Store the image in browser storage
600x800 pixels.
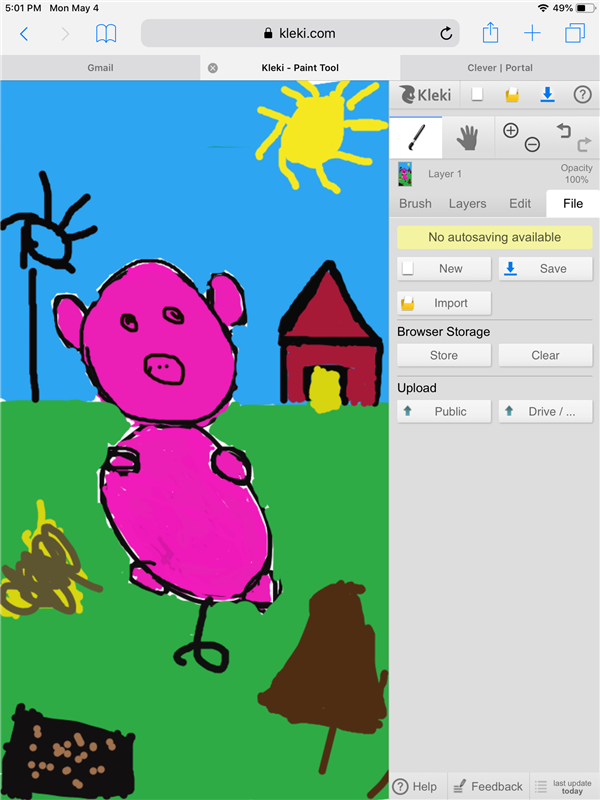pyautogui.click(x=444, y=356)
